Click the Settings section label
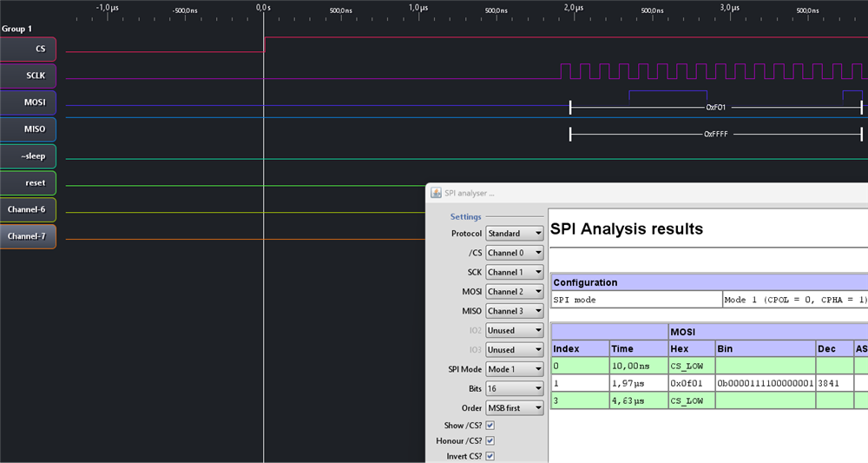This screenshot has height=463, width=868. 465,216
